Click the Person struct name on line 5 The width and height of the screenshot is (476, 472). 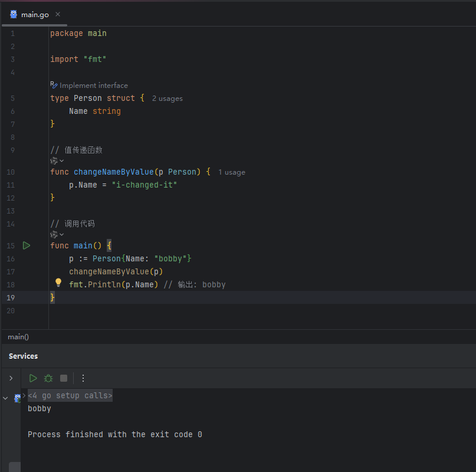[88, 99]
